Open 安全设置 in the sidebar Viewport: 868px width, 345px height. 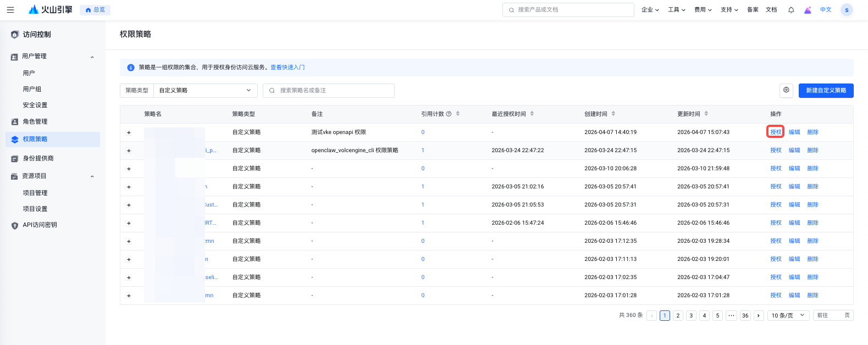pos(35,105)
